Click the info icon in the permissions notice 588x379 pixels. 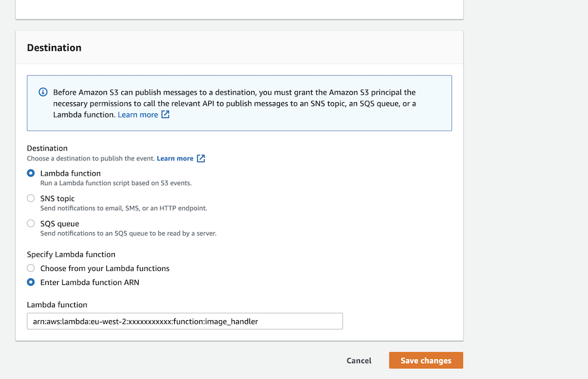click(43, 92)
